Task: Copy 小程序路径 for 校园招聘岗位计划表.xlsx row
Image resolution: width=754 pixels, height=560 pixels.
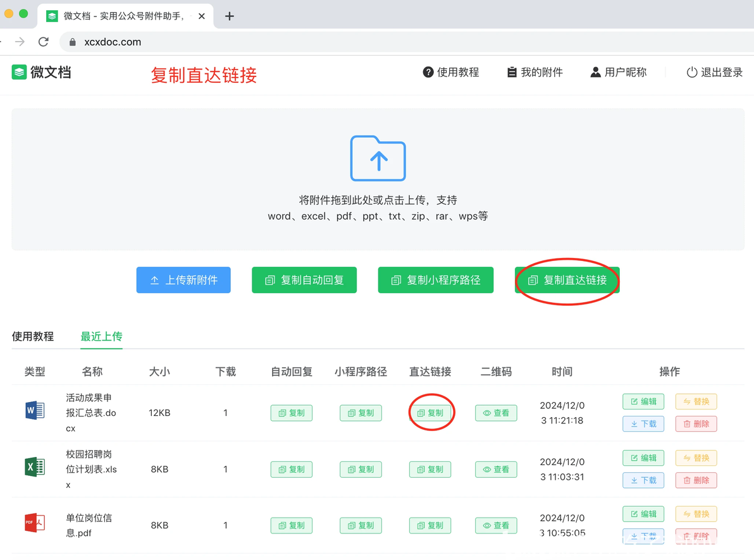Action: tap(361, 469)
